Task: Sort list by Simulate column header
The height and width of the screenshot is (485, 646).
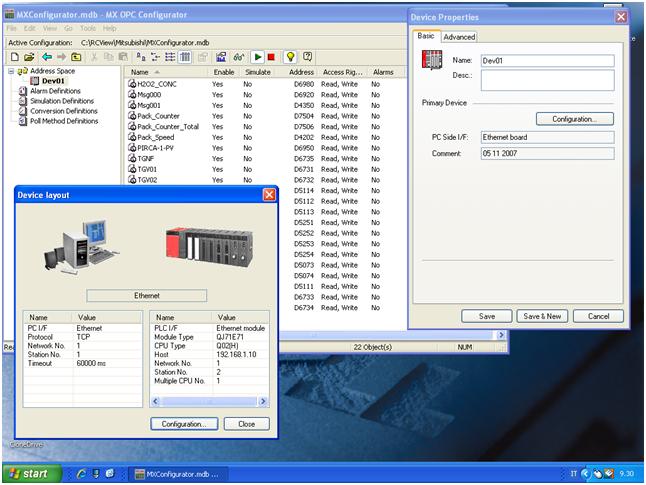Action: (258, 72)
